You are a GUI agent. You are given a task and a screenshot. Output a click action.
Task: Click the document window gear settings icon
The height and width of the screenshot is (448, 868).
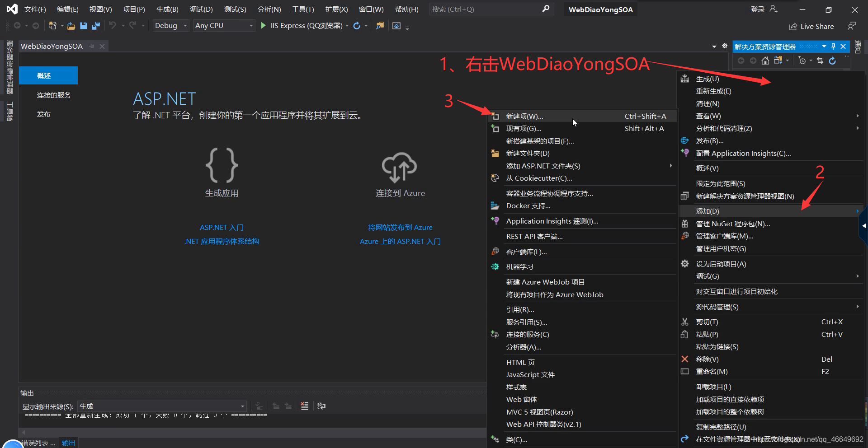tap(725, 46)
